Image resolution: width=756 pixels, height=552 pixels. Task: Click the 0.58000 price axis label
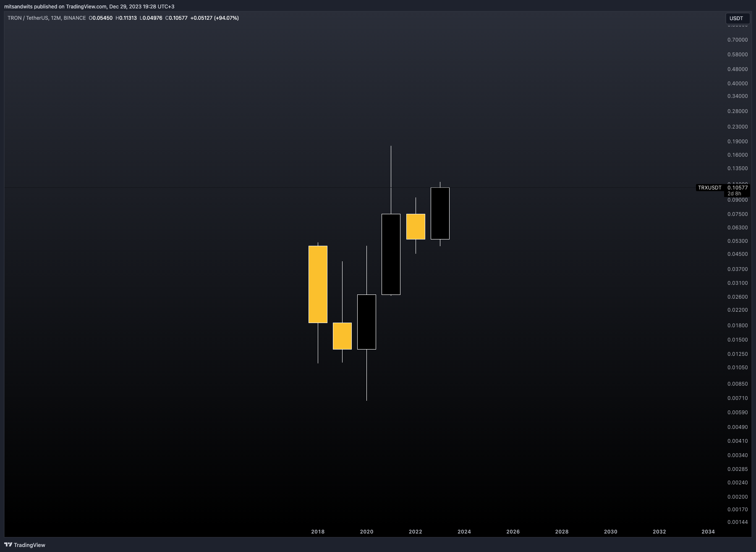click(738, 55)
